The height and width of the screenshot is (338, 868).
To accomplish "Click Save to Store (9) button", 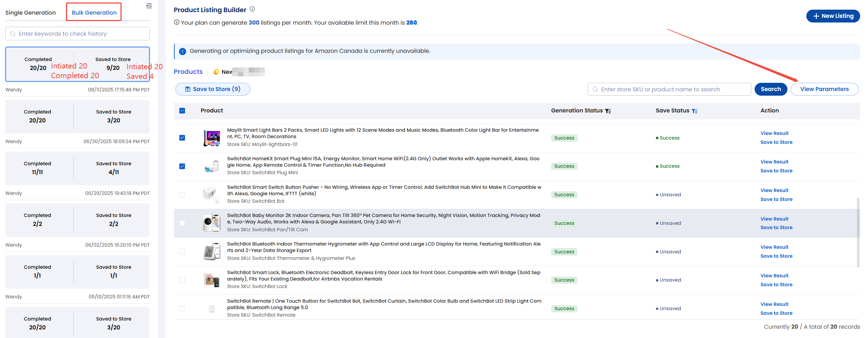I will 213,89.
